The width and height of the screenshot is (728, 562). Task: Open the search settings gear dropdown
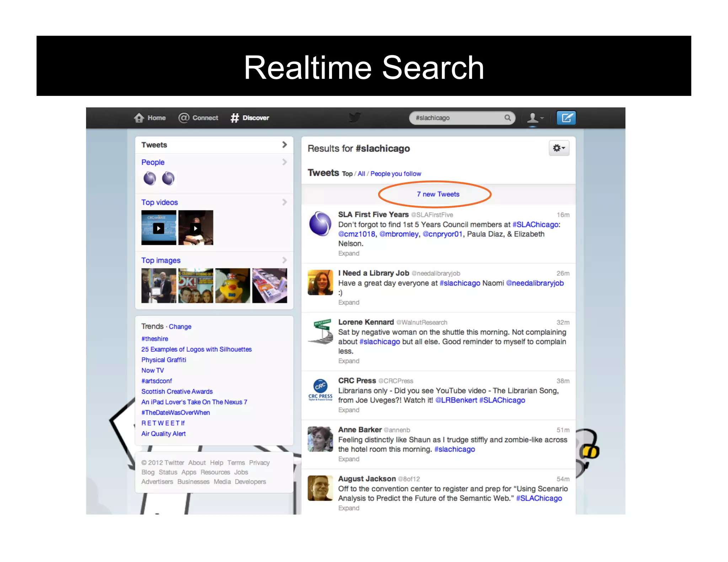pos(559,148)
